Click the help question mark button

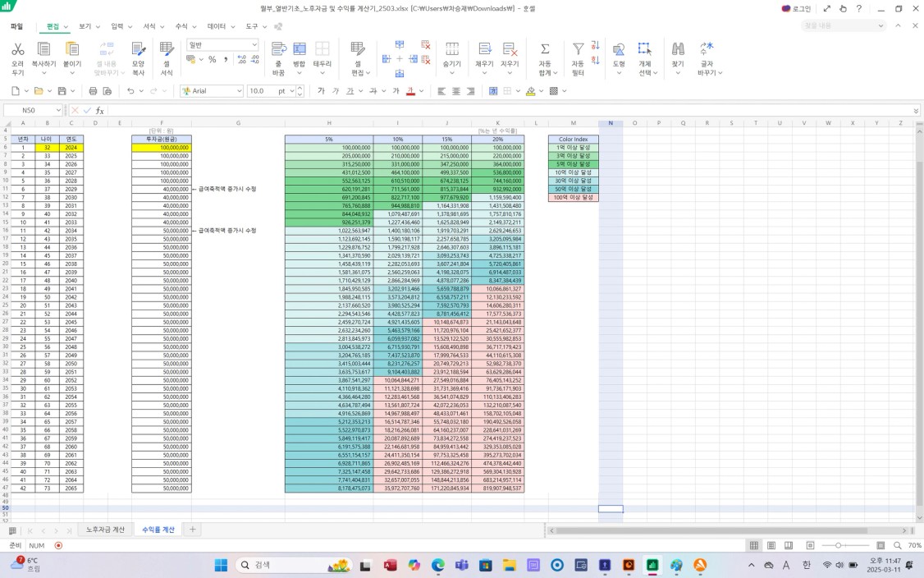859,8
